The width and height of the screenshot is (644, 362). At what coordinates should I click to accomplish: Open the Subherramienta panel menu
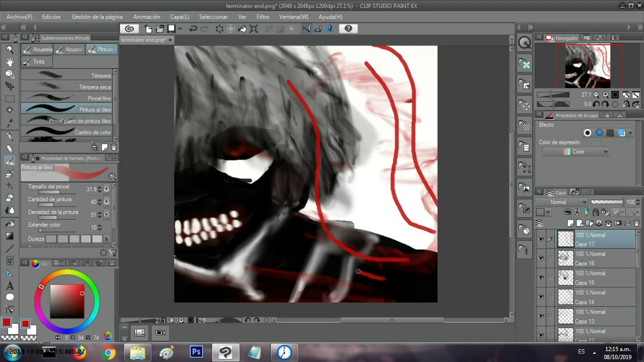coord(25,38)
